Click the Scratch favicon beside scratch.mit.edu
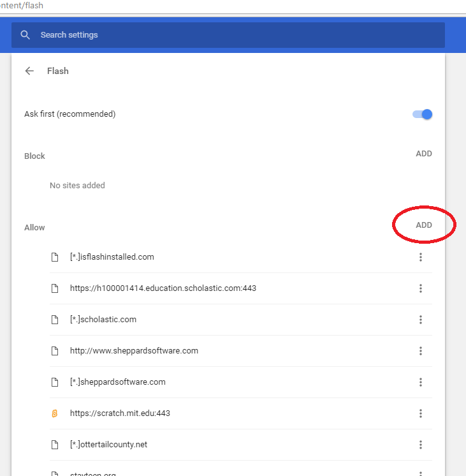The width and height of the screenshot is (466, 476). pos(55,413)
